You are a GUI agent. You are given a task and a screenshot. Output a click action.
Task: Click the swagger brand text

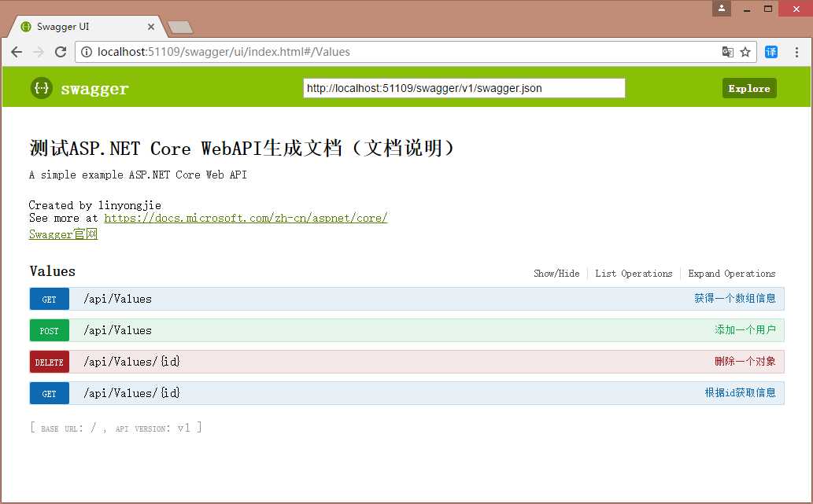94,89
